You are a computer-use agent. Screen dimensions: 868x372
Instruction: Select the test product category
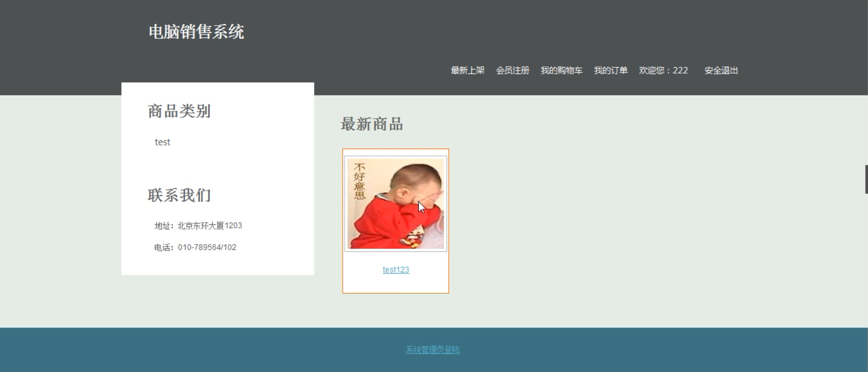pyautogui.click(x=162, y=142)
